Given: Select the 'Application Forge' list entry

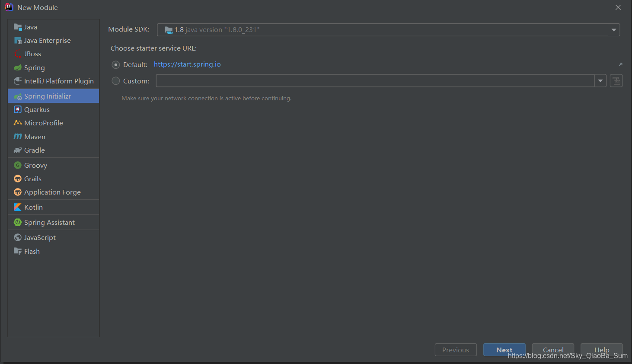Looking at the screenshot, I should coord(54,192).
